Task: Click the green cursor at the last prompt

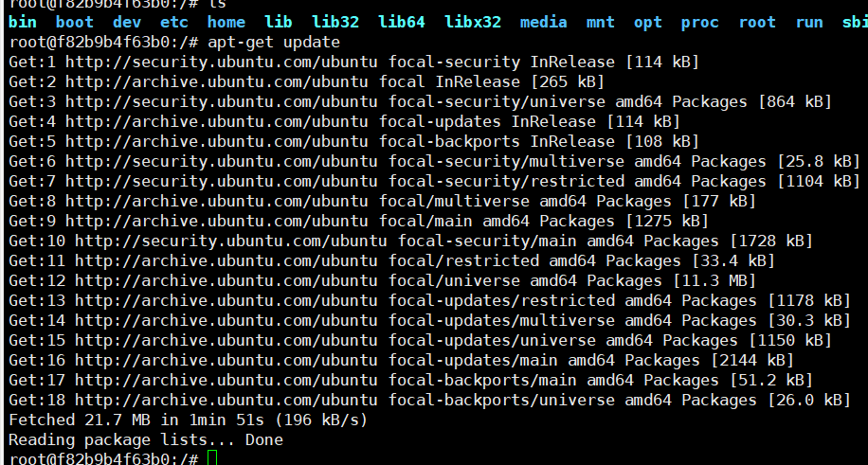Action: [x=212, y=458]
